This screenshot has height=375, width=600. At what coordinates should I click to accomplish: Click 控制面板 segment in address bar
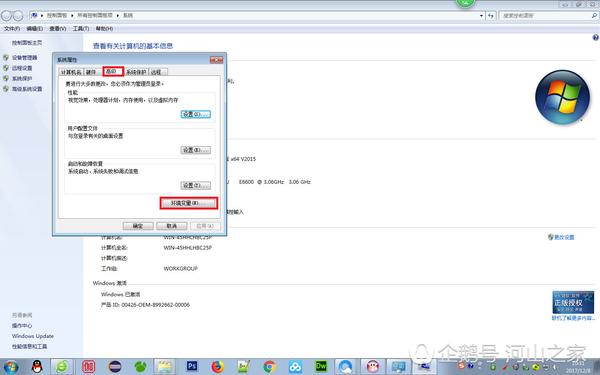57,15
